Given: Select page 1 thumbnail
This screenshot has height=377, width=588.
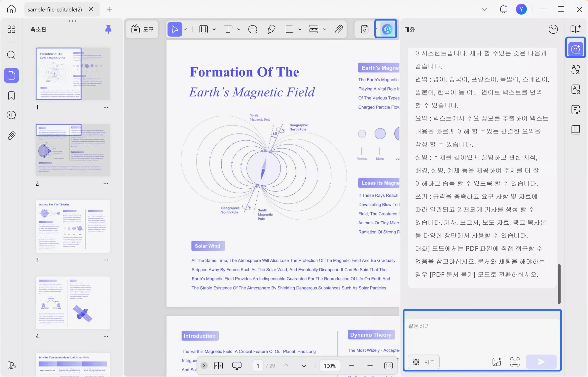Looking at the screenshot, I should point(73,74).
